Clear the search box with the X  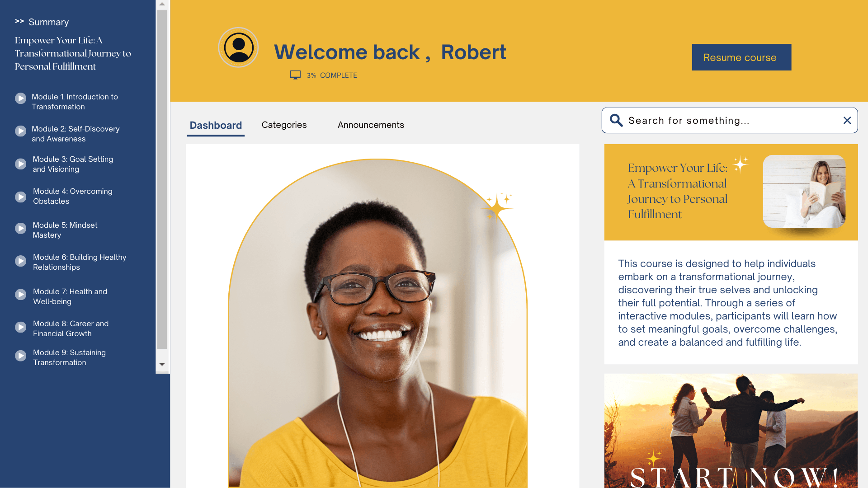click(847, 120)
